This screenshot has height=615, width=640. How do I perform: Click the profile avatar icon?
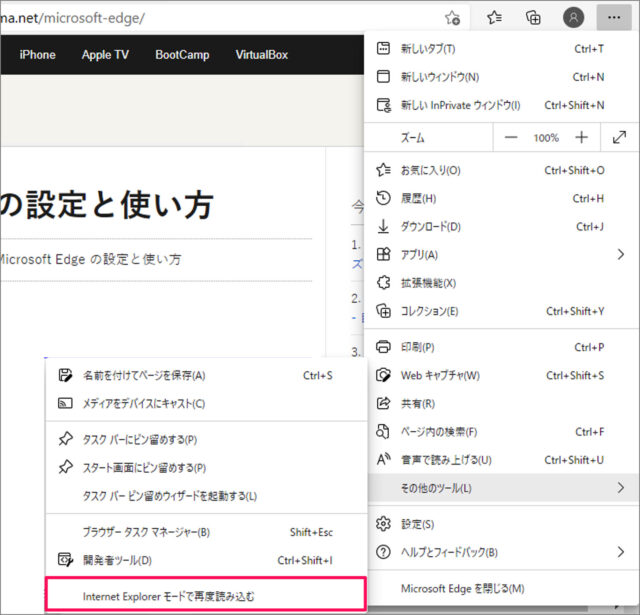[573, 18]
